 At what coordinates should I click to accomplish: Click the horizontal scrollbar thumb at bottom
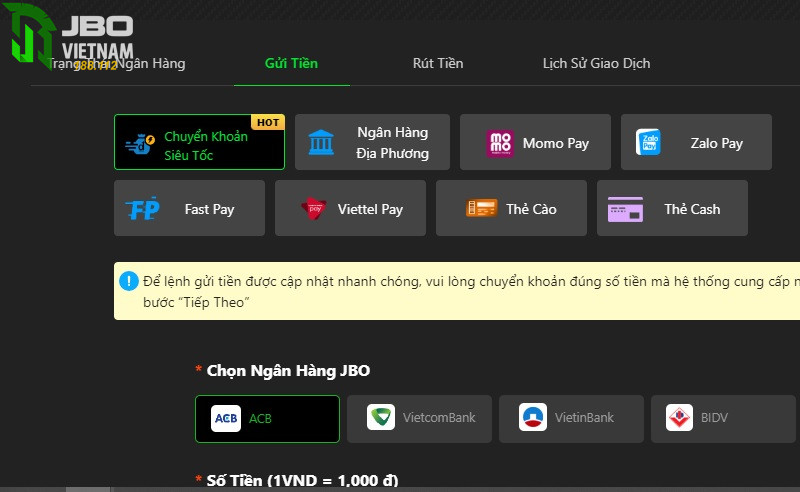pyautogui.click(x=88, y=489)
